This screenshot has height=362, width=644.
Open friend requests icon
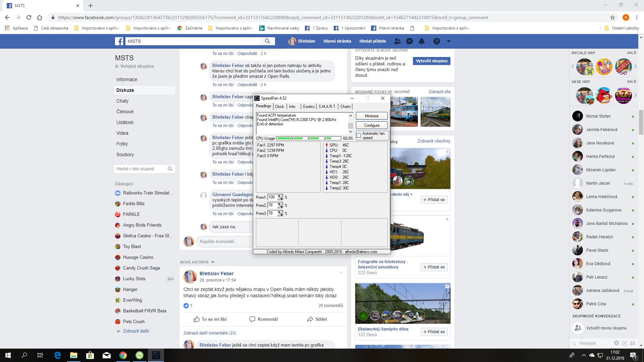pyautogui.click(x=397, y=41)
